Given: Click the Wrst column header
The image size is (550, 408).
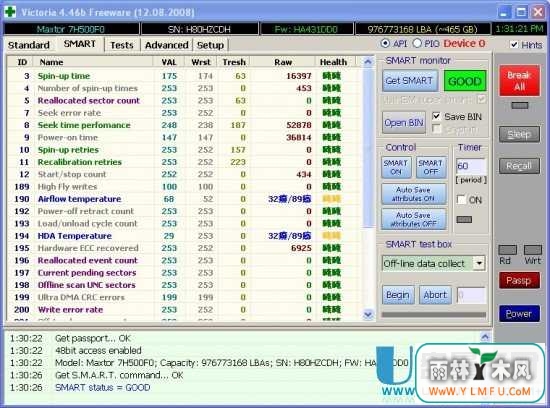Looking at the screenshot, I should pos(201,62).
